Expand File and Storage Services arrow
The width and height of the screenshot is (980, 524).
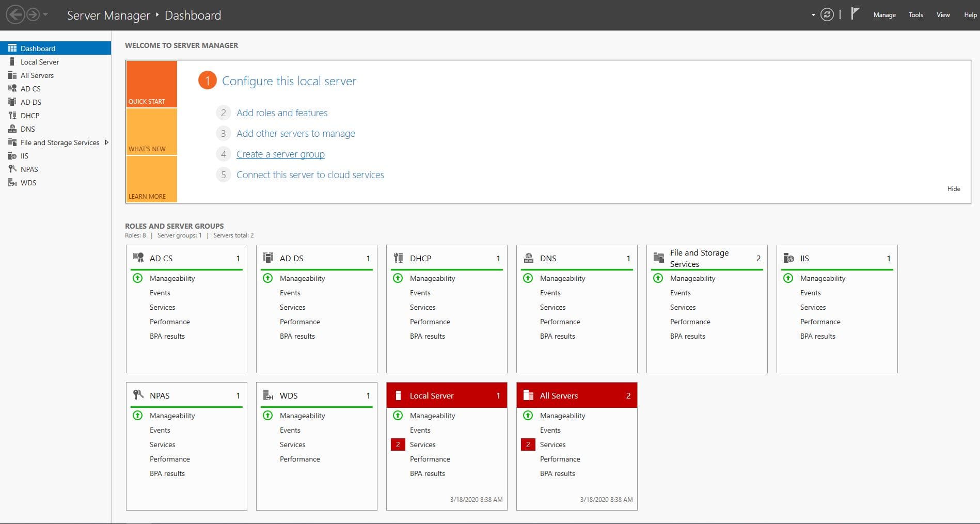pyautogui.click(x=106, y=142)
